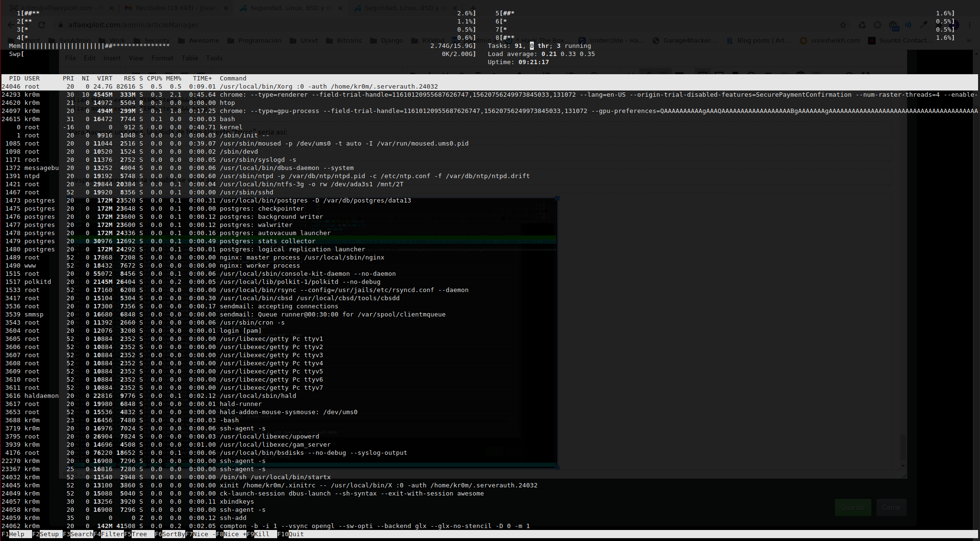Screen dimensions: 980x541
Task: Sort by the MEM% column header
Action: (x=173, y=79)
